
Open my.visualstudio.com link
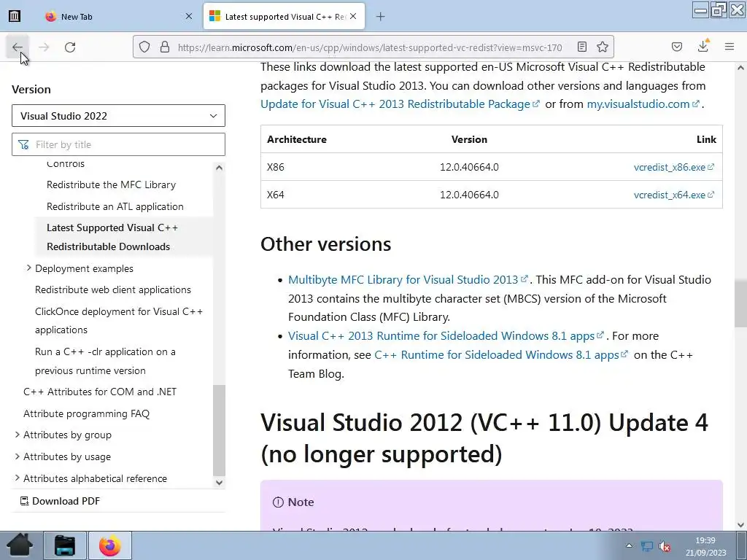[x=643, y=104]
